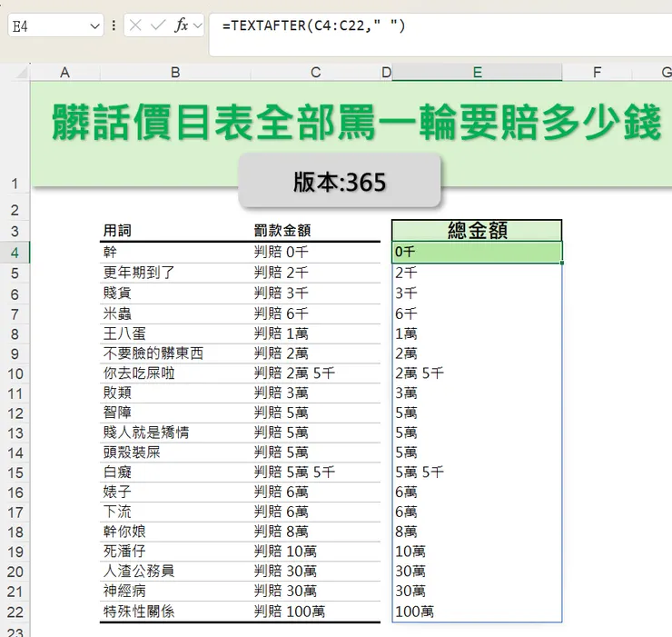Select all cells via corner triangle
This screenshot has width=672, height=637.
pyautogui.click(x=23, y=73)
